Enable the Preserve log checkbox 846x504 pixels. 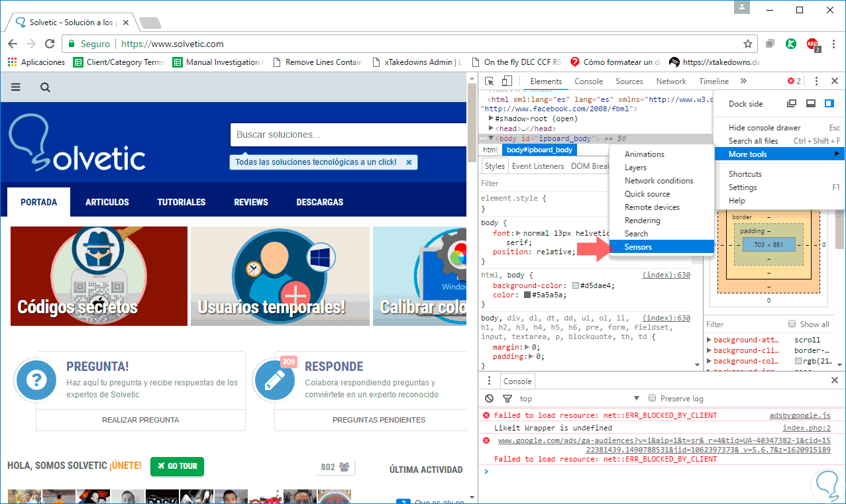[653, 398]
